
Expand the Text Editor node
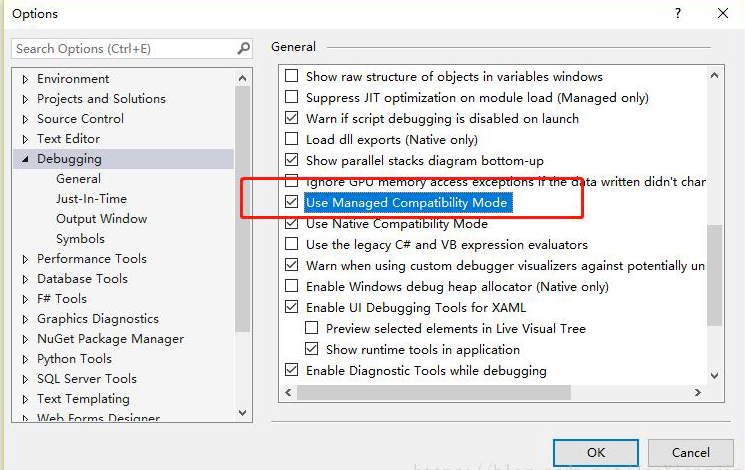coord(25,139)
